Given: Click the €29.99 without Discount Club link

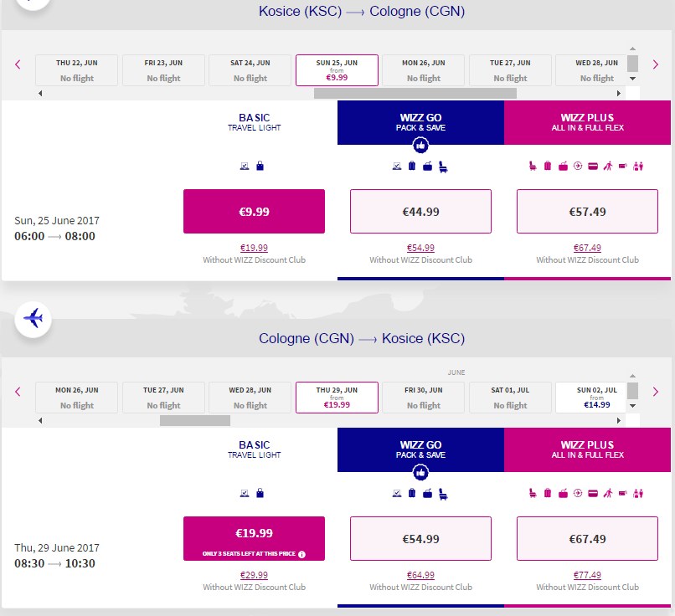Looking at the screenshot, I should click(x=254, y=575).
